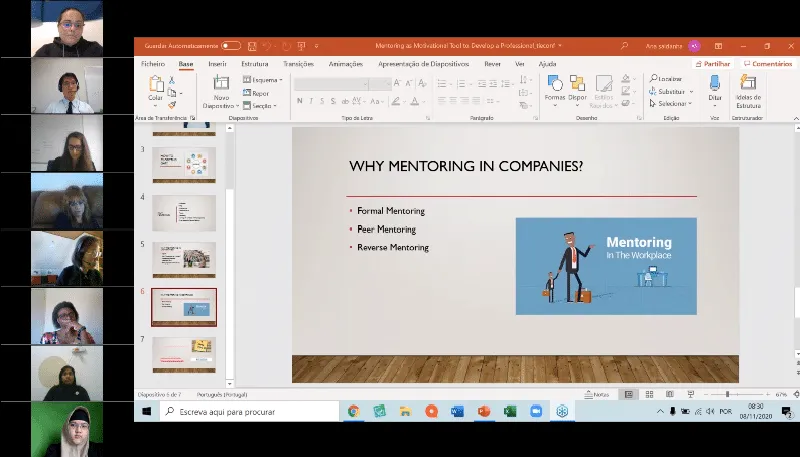Toggle the Guardar Automaticamente switch
This screenshot has width=800, height=457.
(x=231, y=46)
